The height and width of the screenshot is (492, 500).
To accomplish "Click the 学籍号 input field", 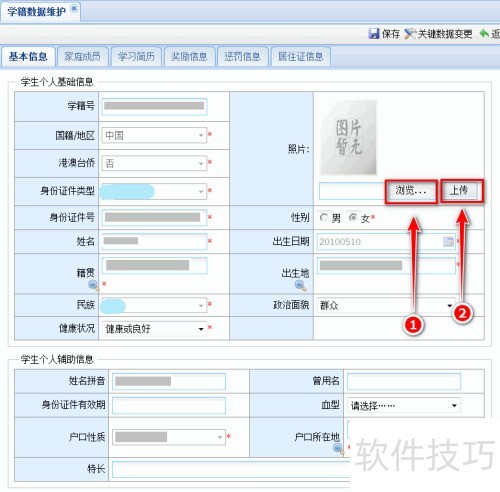I will tap(154, 107).
